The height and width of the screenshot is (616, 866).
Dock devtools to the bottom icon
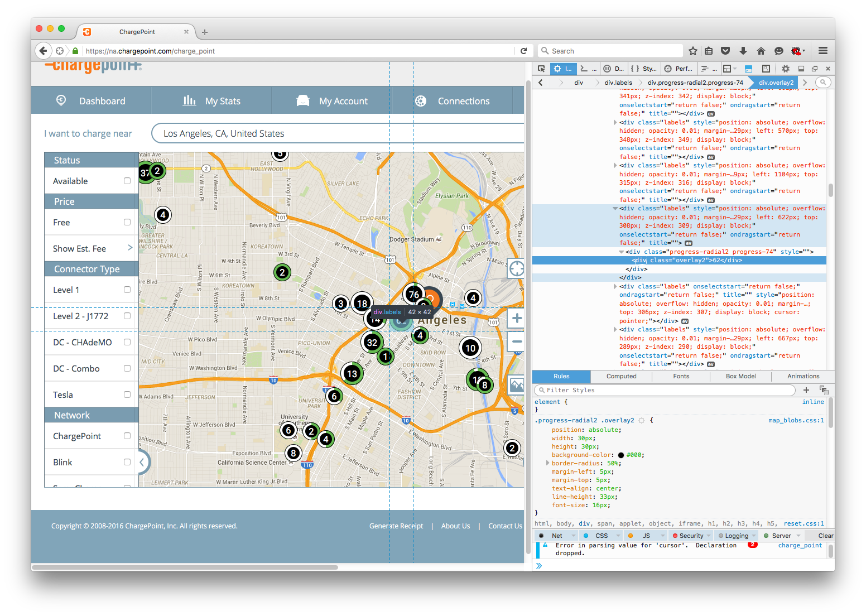(801, 69)
